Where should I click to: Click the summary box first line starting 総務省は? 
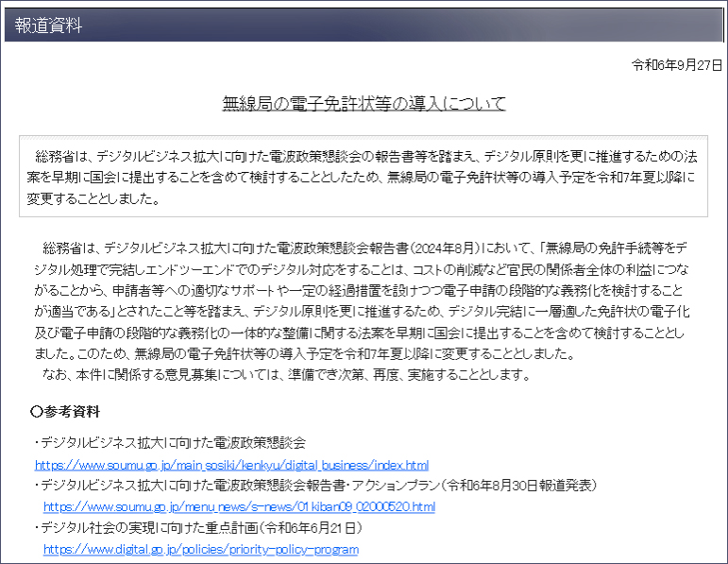[x=366, y=157]
